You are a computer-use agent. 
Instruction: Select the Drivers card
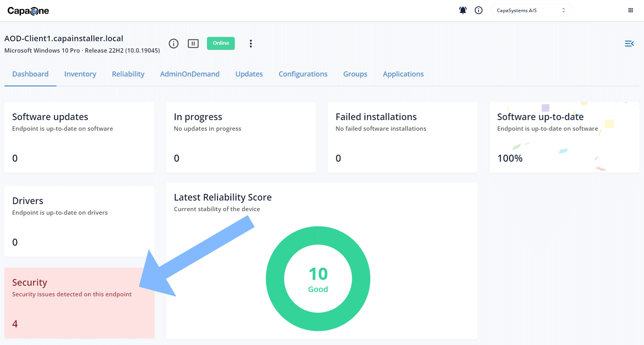pos(79,221)
